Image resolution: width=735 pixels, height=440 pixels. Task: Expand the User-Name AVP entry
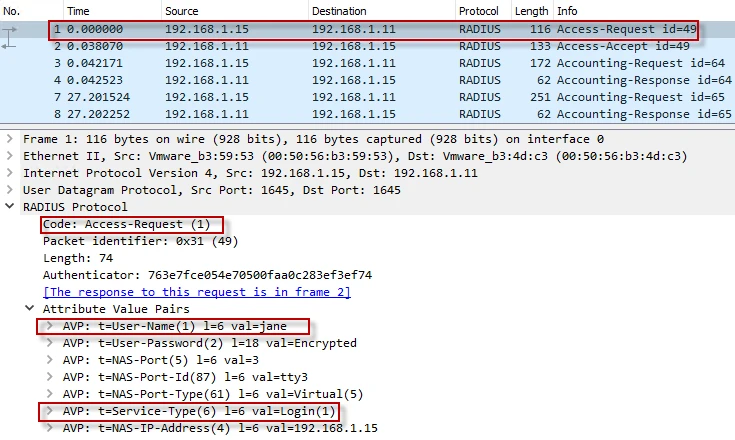coord(51,326)
